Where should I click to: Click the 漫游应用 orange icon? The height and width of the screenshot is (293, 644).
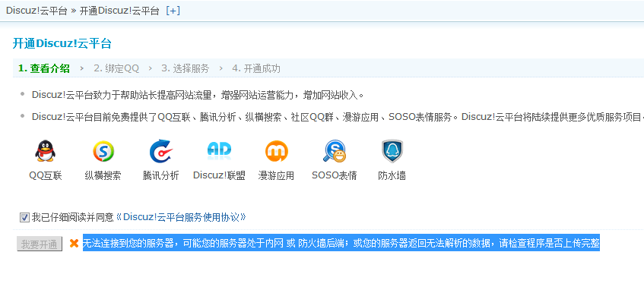click(x=277, y=151)
